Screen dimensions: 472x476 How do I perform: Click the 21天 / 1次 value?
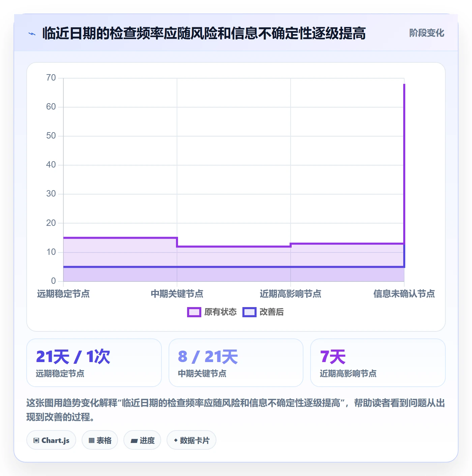point(73,357)
